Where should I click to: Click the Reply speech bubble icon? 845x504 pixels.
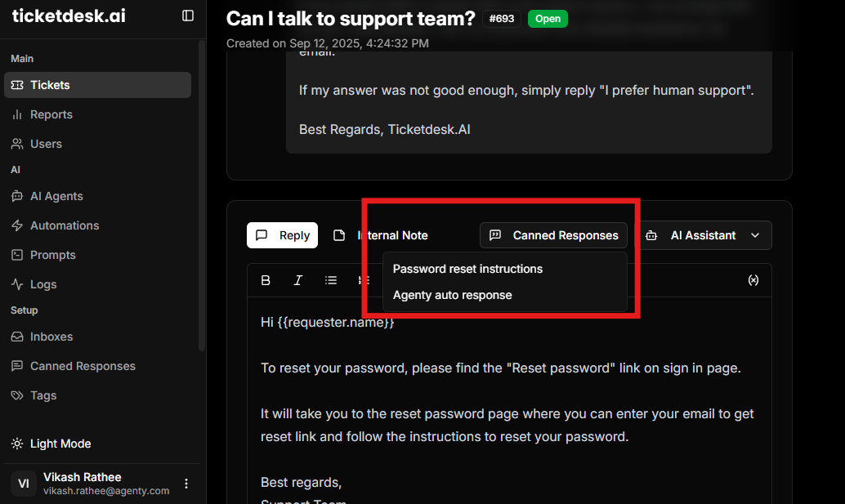click(x=262, y=235)
